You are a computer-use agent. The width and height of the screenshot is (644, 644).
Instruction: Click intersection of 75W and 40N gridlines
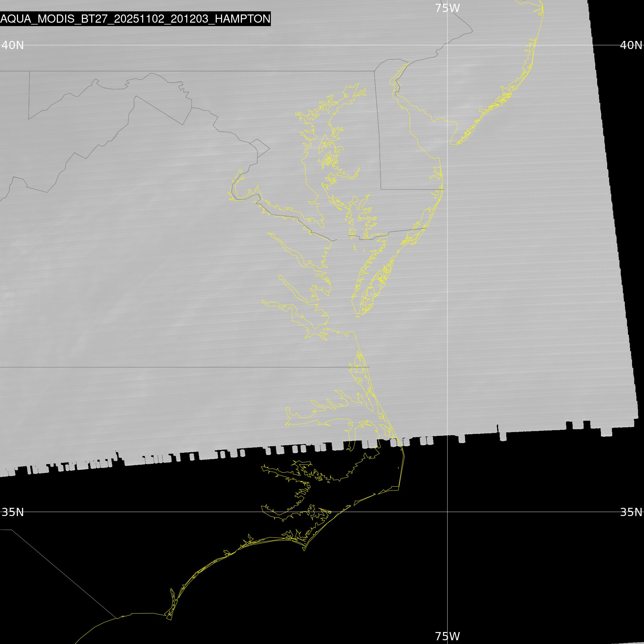coord(447,45)
